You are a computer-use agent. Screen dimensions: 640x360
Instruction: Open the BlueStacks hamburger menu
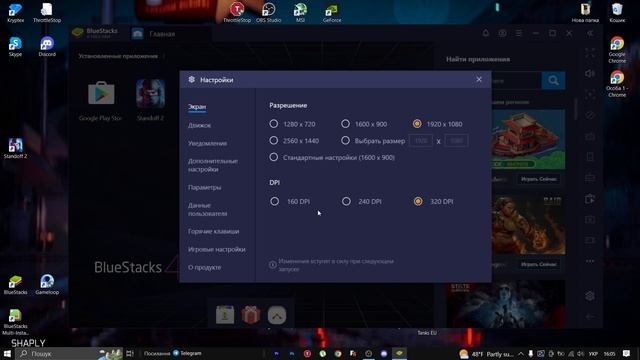pyautogui.click(x=519, y=33)
